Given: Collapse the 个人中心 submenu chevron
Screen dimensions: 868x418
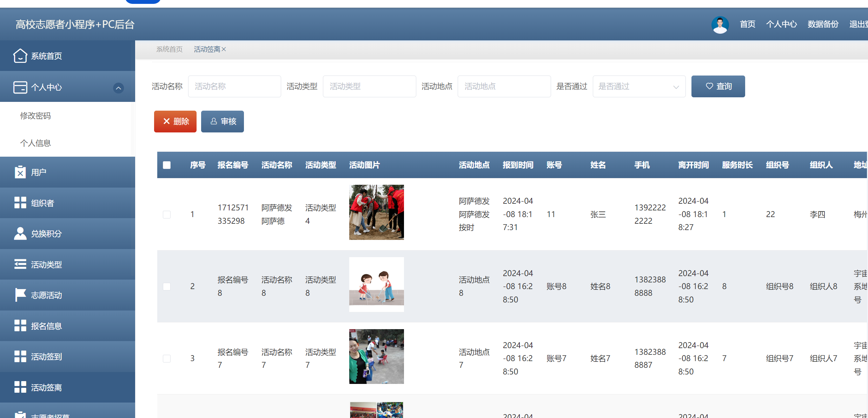Looking at the screenshot, I should pos(119,88).
